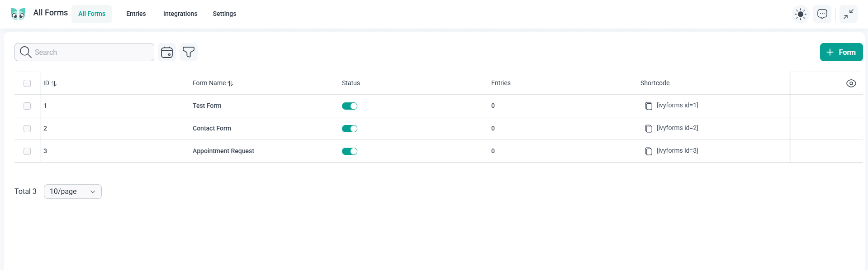Open the Integrations tab

[180, 14]
